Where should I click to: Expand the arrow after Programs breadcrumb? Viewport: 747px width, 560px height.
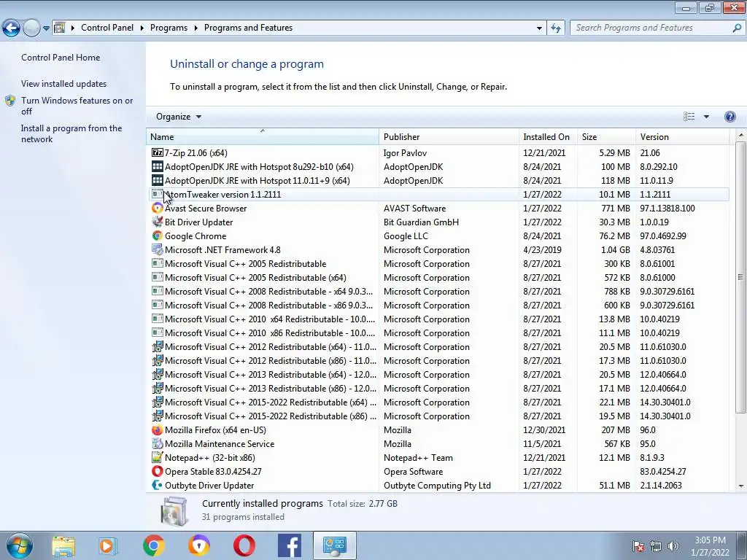pos(196,28)
